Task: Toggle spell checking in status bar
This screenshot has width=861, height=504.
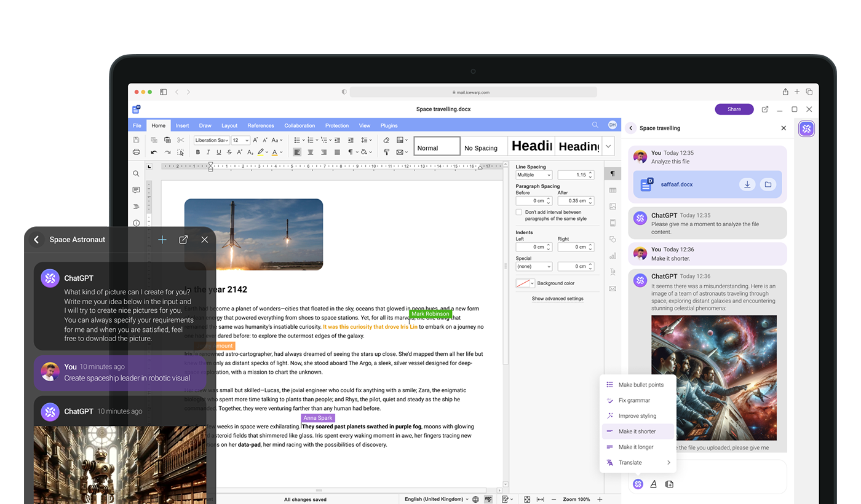Action: coord(488,499)
